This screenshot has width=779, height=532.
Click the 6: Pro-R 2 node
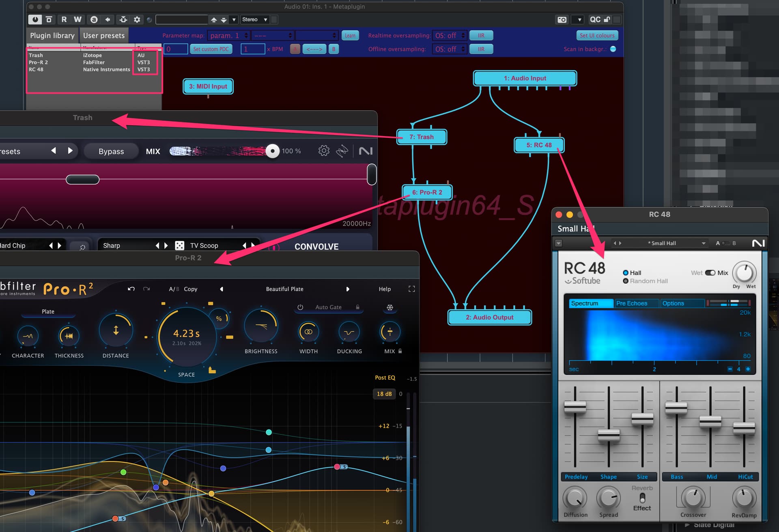click(427, 192)
